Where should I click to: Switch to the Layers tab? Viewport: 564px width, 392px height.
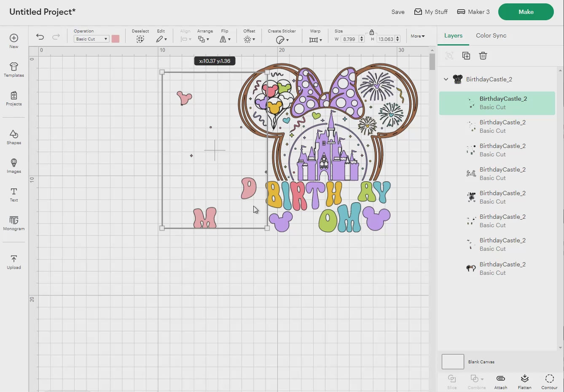tap(453, 35)
